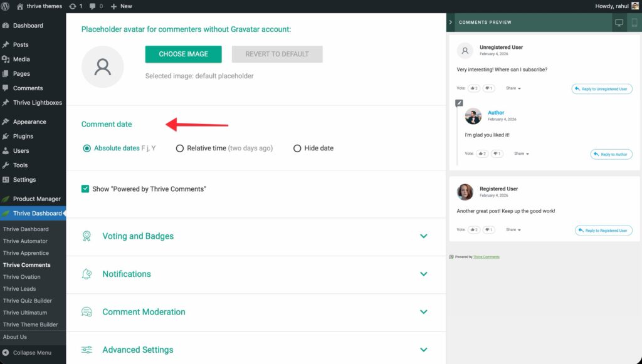642x364 pixels.
Task: Collapse the Comments Preview panel arrow
Action: (x=451, y=23)
